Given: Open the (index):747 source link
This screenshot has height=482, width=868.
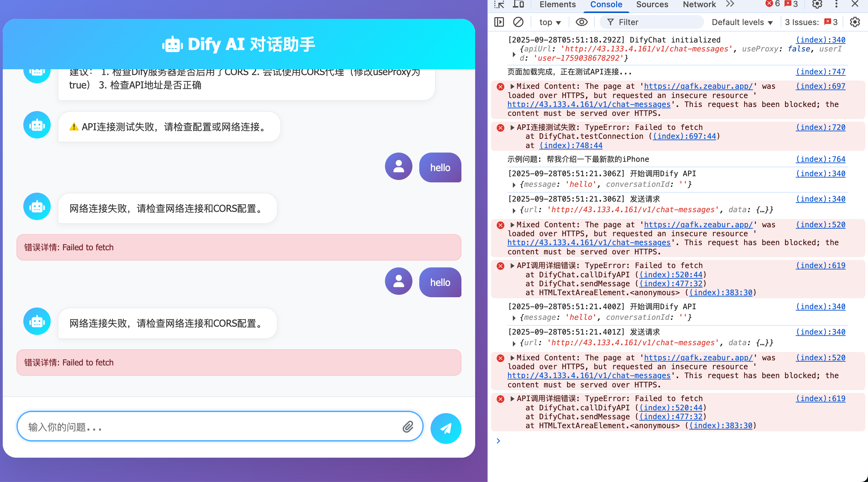Looking at the screenshot, I should click(820, 72).
